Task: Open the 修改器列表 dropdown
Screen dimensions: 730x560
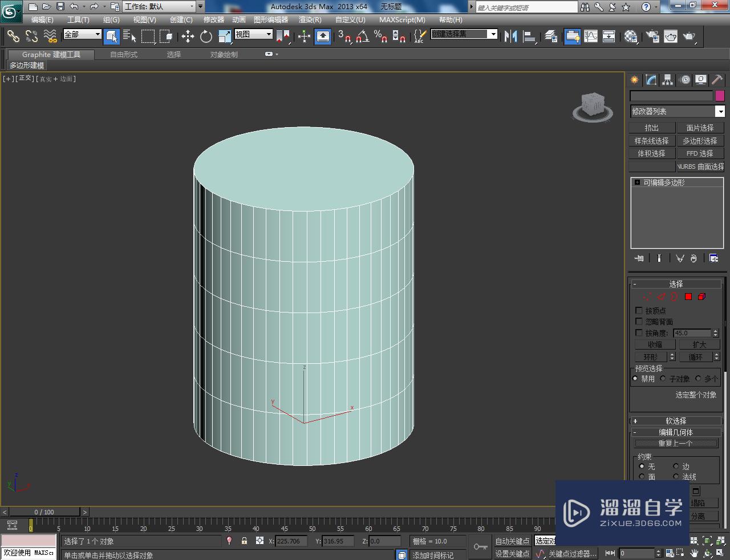Action: tap(677, 111)
